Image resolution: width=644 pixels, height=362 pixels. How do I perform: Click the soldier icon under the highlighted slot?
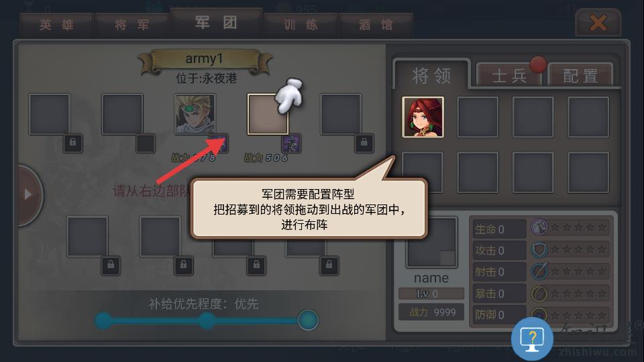point(291,143)
